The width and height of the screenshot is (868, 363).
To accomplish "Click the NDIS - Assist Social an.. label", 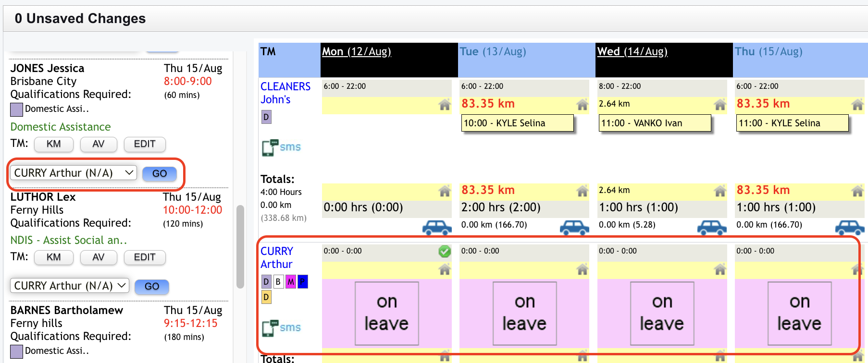I will pyautogui.click(x=69, y=240).
